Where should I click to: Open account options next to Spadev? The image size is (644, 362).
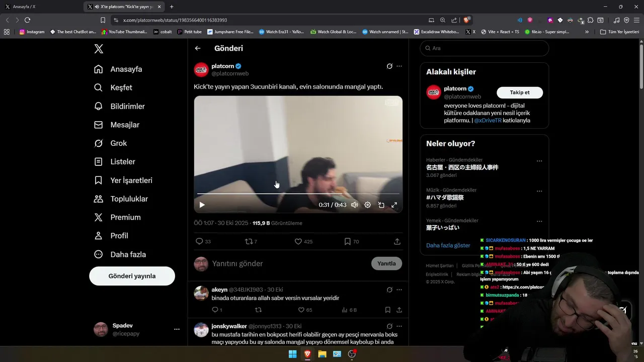(x=177, y=329)
